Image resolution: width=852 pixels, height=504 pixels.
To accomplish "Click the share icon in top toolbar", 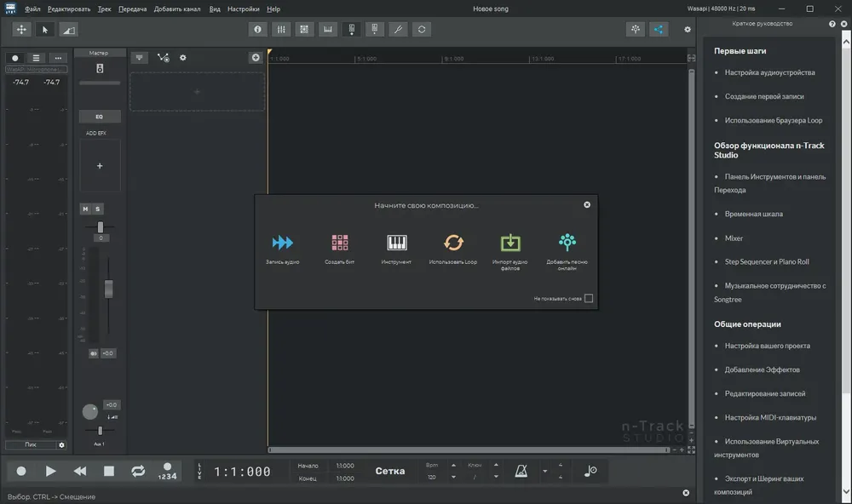I will coord(658,29).
